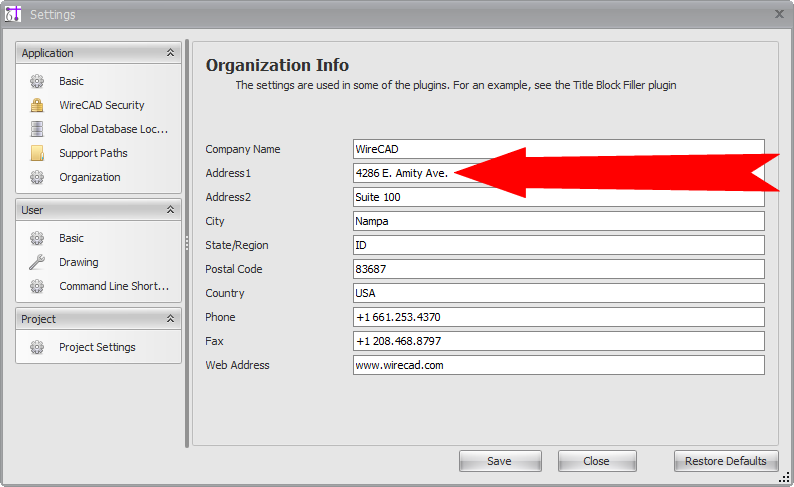Click the padlock icon for WireCAD Security
The image size is (794, 487).
point(37,105)
